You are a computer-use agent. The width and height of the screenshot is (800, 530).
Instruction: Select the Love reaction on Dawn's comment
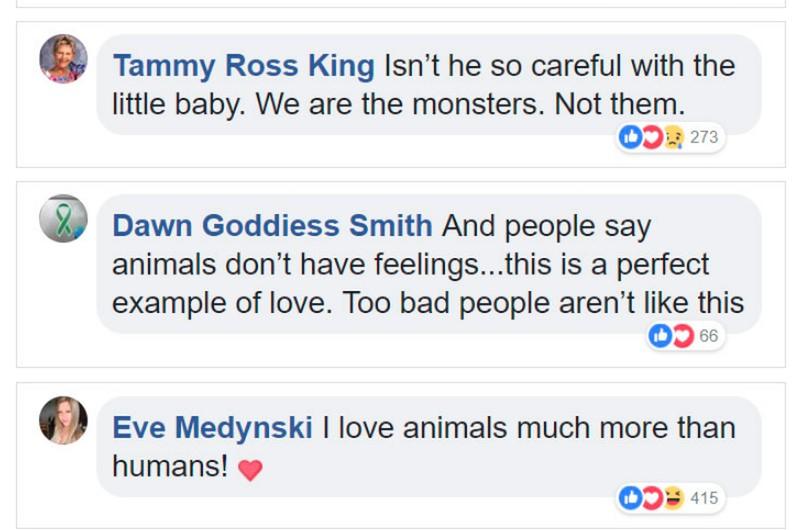click(x=681, y=336)
